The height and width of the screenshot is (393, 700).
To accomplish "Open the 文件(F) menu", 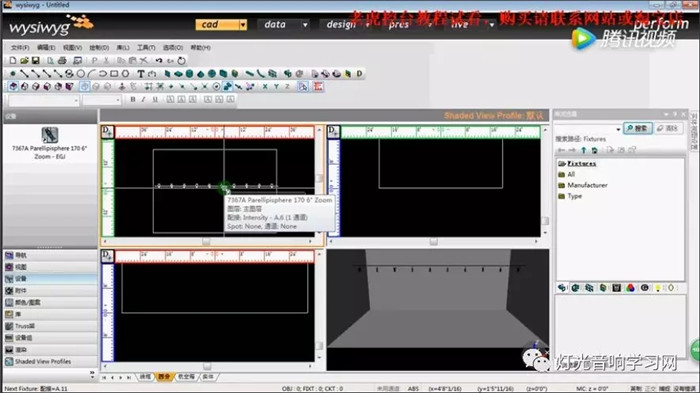I will [x=20, y=47].
